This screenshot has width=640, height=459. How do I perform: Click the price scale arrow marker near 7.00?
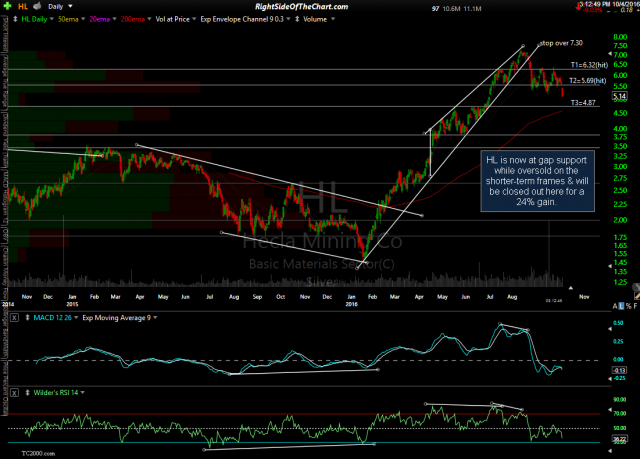(610, 53)
